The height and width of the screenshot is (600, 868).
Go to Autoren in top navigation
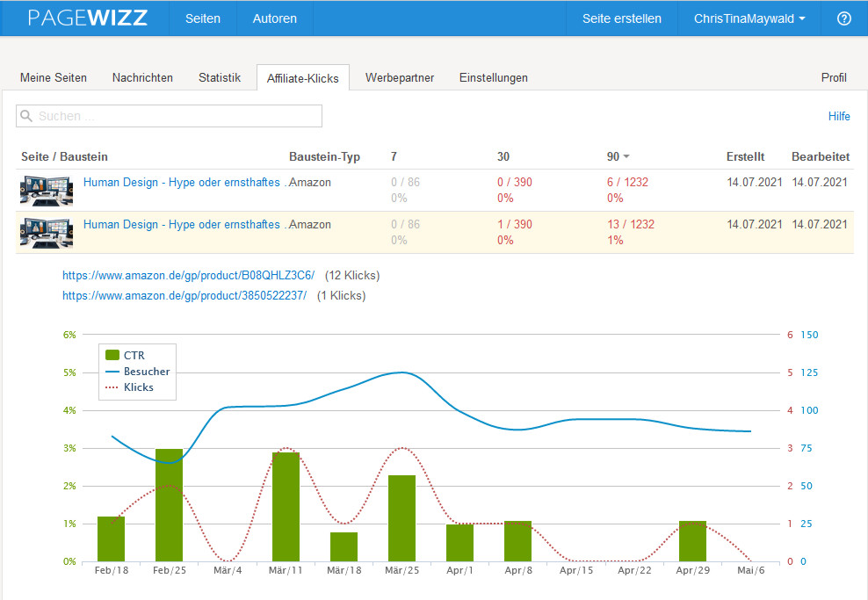pos(275,18)
